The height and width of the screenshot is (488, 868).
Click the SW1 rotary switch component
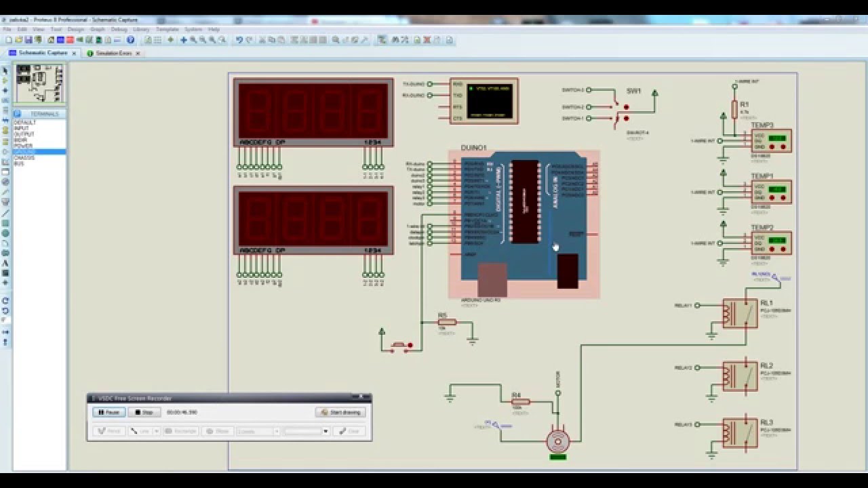(622, 108)
